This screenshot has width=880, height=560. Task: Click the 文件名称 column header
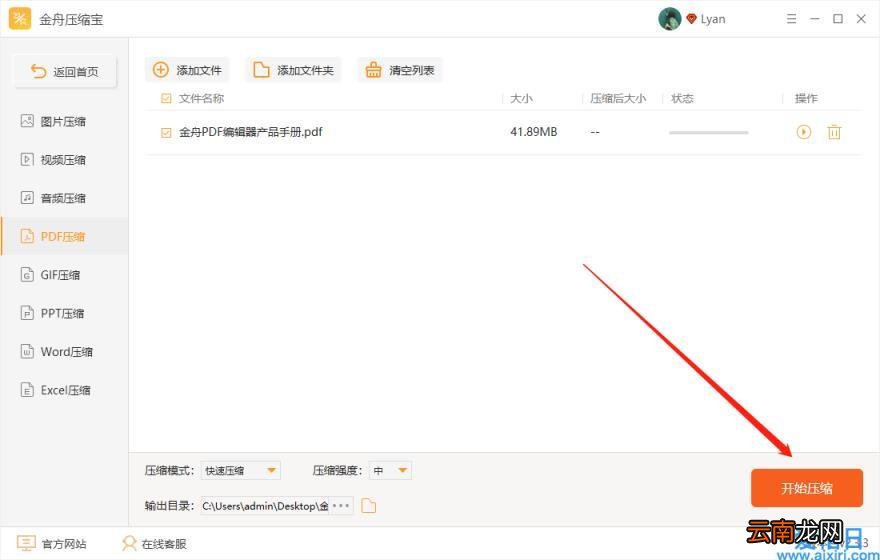click(201, 99)
